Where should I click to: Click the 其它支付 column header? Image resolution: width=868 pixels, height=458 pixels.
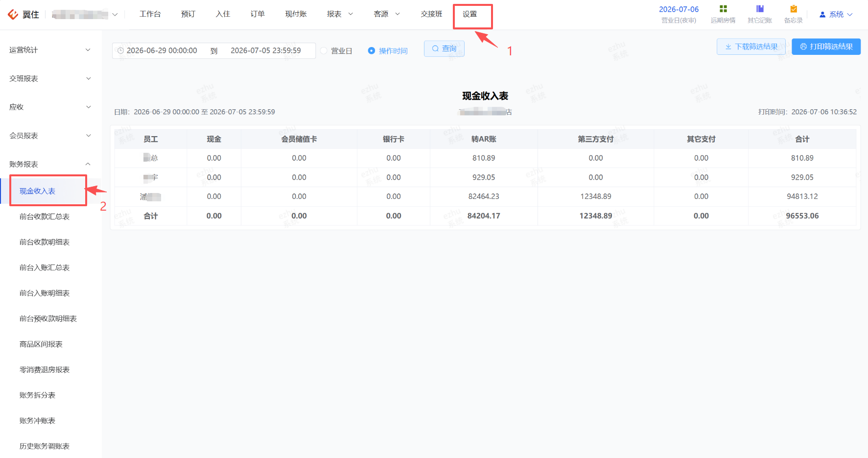[701, 139]
